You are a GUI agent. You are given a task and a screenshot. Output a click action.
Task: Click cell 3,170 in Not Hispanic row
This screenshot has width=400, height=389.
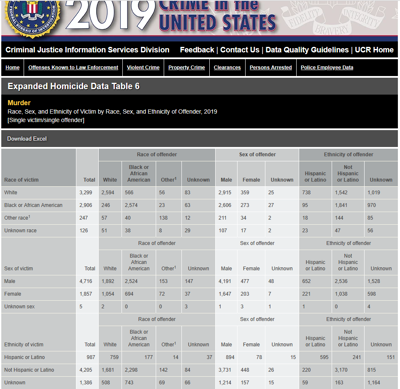click(x=341, y=370)
